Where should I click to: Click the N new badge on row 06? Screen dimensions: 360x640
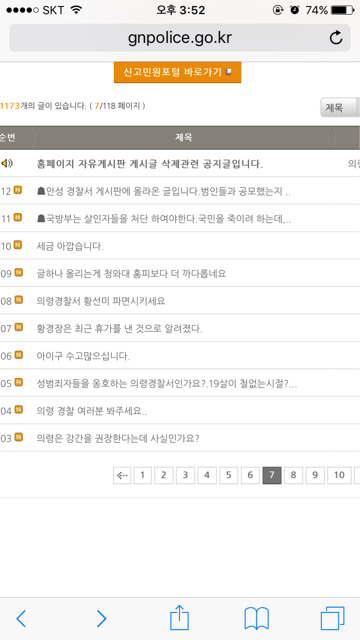pyautogui.click(x=19, y=355)
